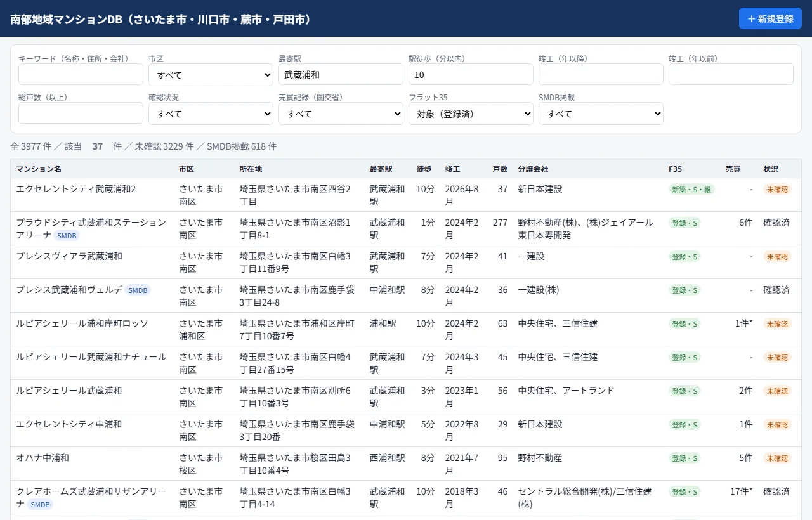Click 新築・S・維 F35 badge in first row
812x520 pixels.
pos(691,189)
